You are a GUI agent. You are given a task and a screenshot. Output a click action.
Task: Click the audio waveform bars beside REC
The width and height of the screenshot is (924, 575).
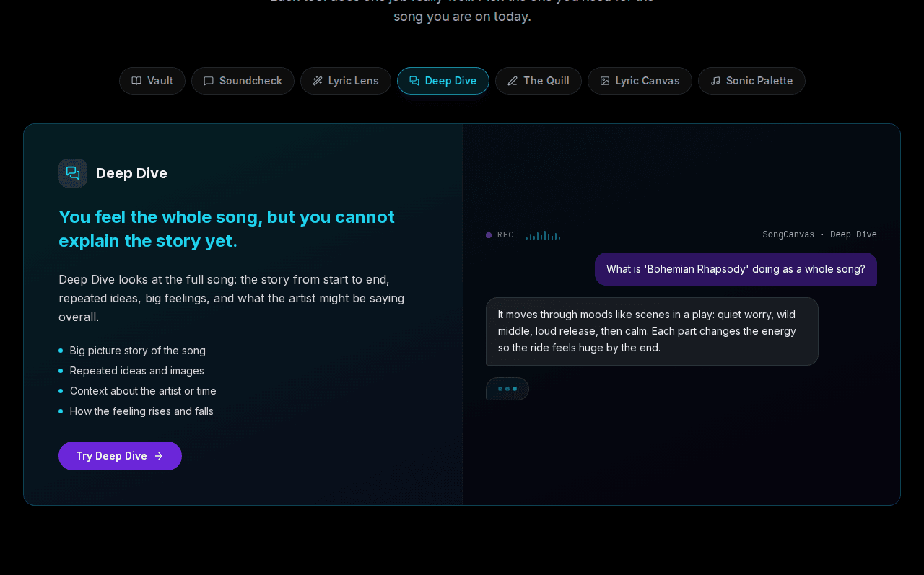(543, 235)
